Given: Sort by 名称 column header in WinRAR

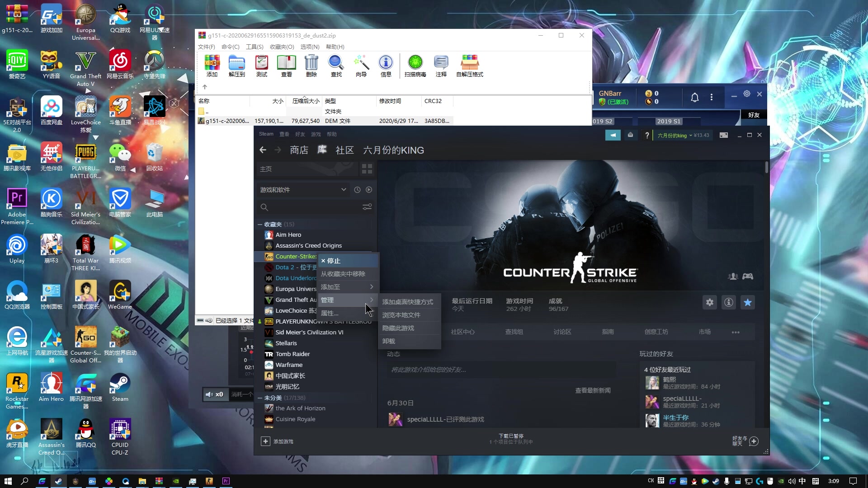Looking at the screenshot, I should pos(223,101).
